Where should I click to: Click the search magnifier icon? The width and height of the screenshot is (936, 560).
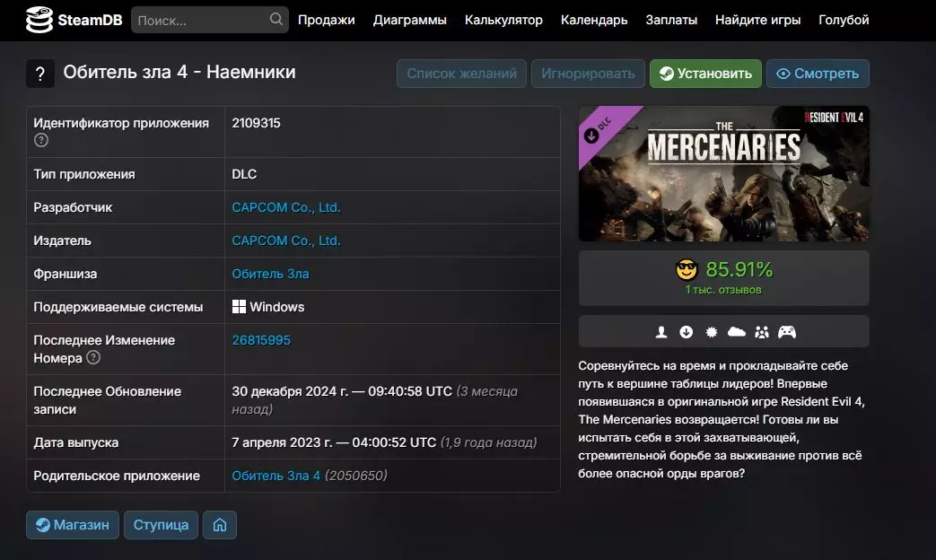pos(276,19)
